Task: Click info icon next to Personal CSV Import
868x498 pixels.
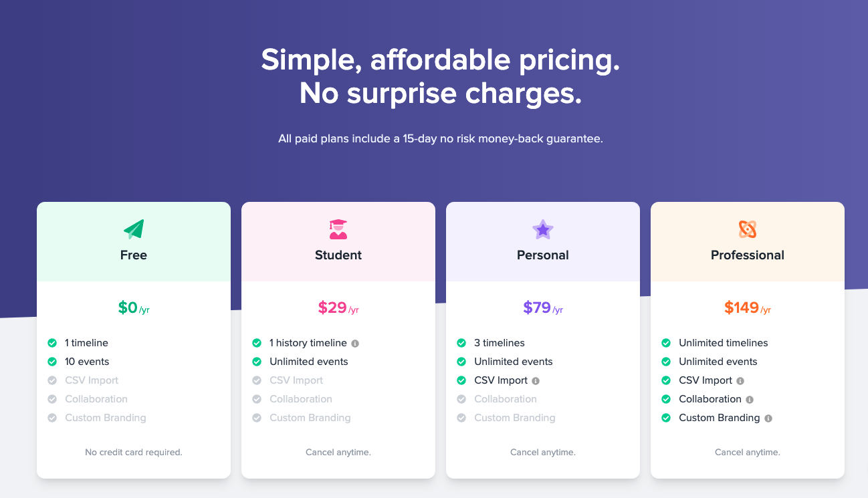Action: click(x=536, y=381)
